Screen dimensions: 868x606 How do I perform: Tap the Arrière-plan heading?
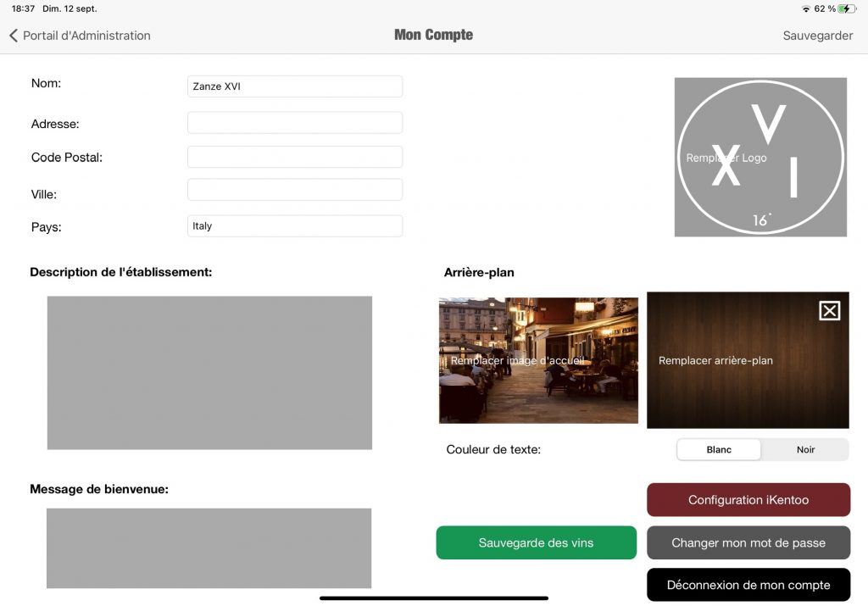479,272
